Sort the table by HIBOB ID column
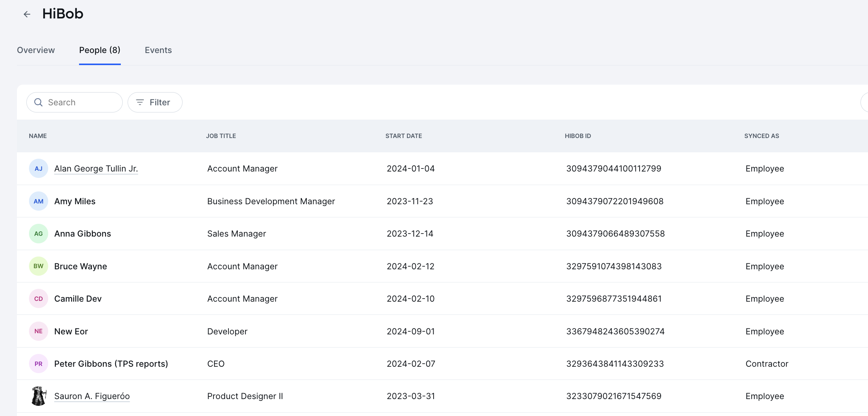 578,136
